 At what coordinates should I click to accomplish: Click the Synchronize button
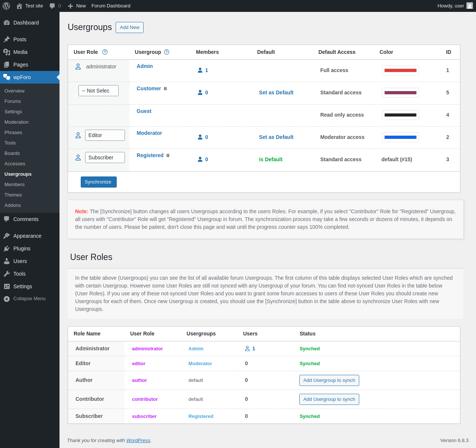point(99,182)
